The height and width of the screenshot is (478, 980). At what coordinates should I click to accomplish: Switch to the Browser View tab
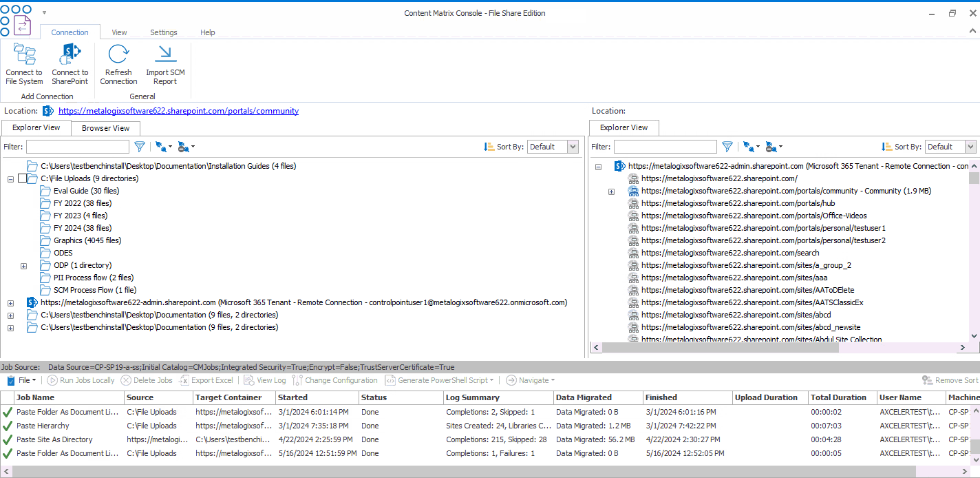coord(105,128)
